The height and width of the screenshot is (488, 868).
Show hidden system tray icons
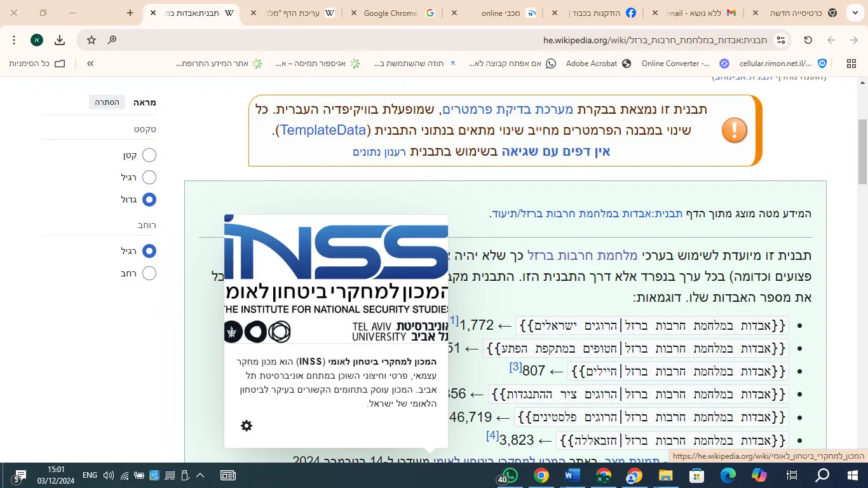[x=200, y=475]
